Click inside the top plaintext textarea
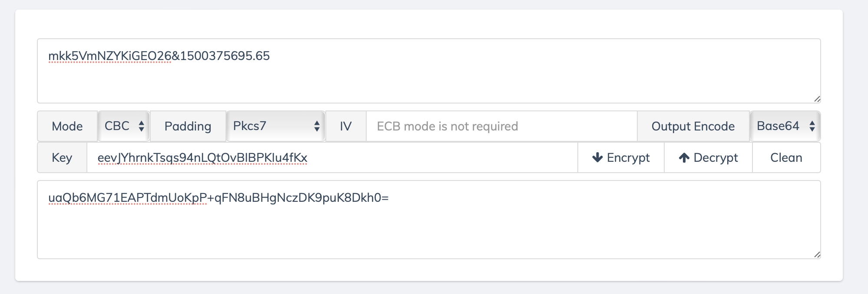 (429, 71)
